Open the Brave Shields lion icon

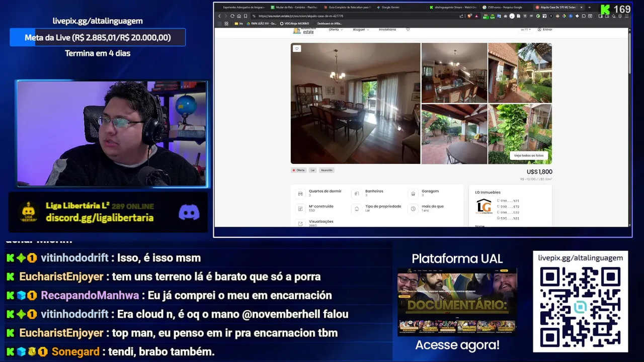[x=469, y=16]
